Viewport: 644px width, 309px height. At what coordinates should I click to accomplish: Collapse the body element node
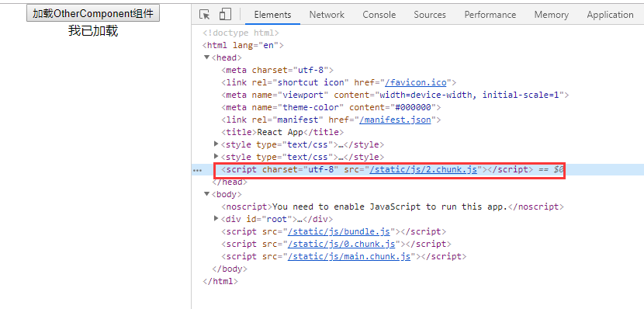click(206, 194)
